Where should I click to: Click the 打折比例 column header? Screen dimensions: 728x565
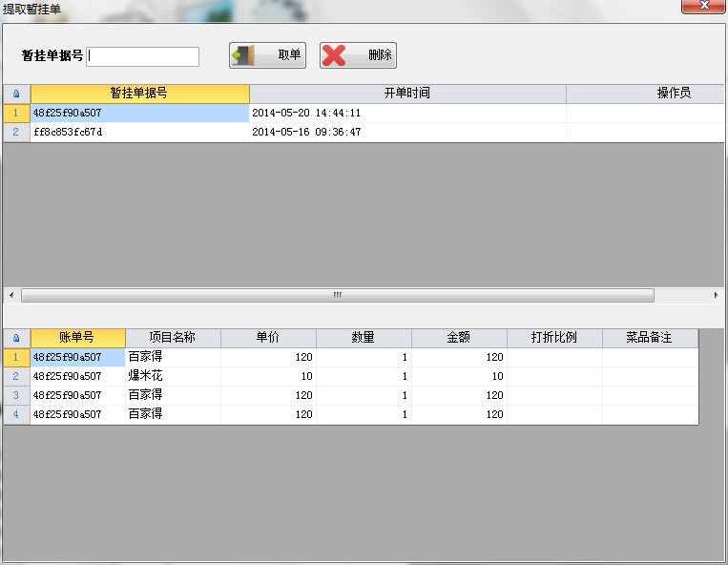pyautogui.click(x=554, y=338)
